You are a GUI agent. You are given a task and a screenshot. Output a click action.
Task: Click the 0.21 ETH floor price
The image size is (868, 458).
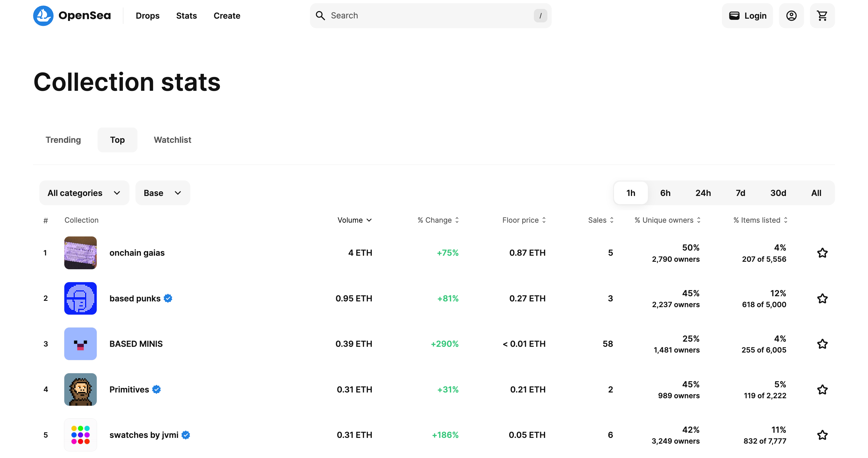528,390
